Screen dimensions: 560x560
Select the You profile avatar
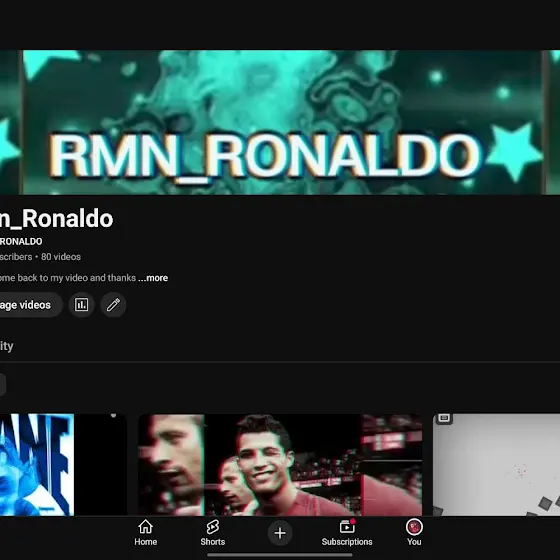point(414,527)
